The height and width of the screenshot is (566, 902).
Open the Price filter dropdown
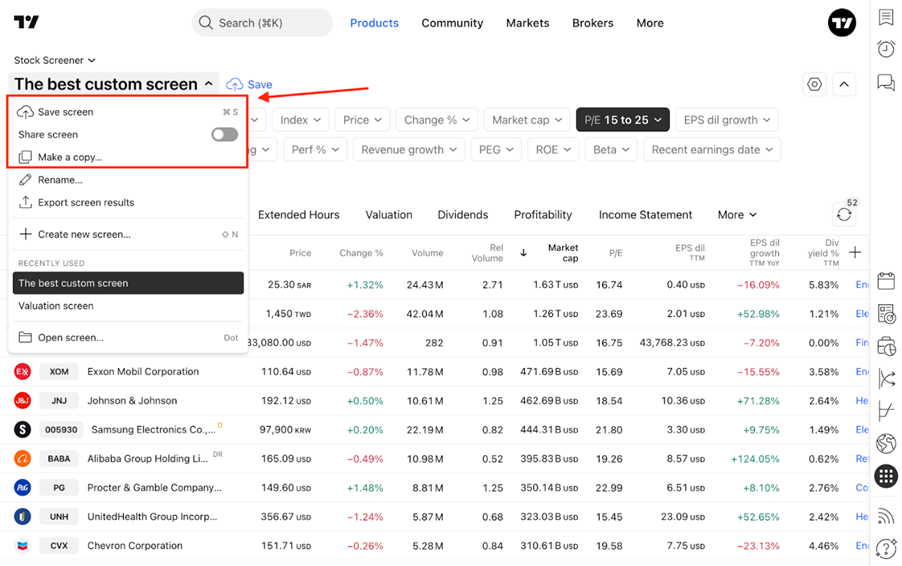pyautogui.click(x=362, y=120)
